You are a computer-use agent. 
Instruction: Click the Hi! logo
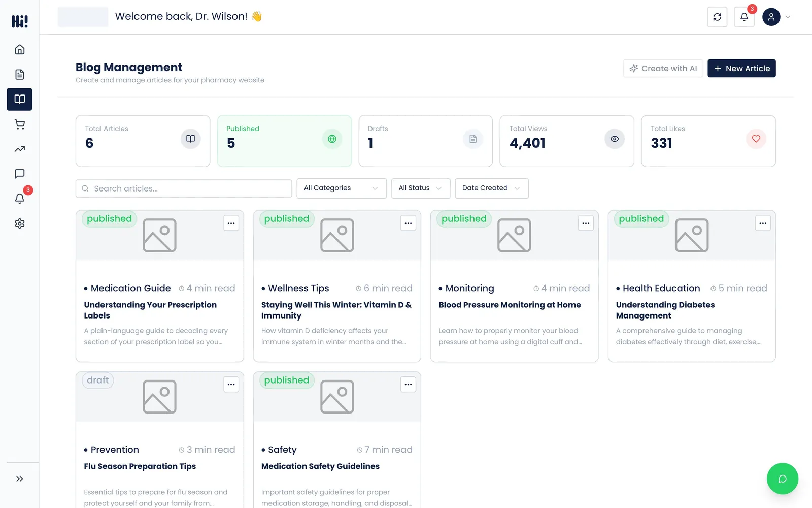coord(19,21)
